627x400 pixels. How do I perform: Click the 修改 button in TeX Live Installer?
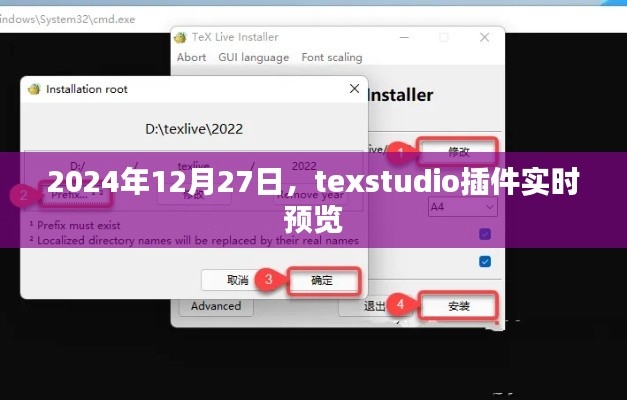click(458, 151)
